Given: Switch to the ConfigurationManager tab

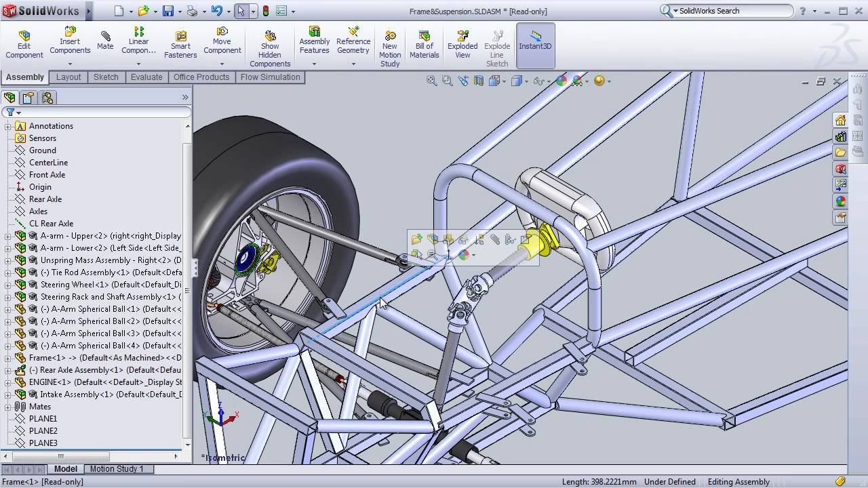Looking at the screenshot, I should coord(47,98).
